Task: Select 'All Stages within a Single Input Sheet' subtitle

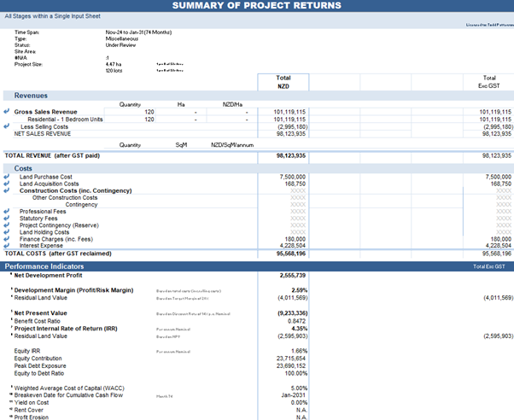Action: coord(52,16)
